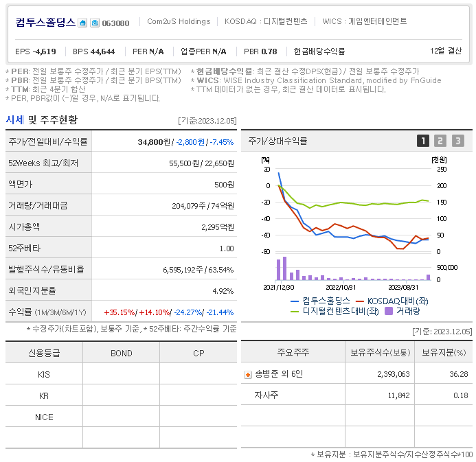This screenshot has height=462, width=476.
Task: Switch to chart tab 2
Action: 440,141
